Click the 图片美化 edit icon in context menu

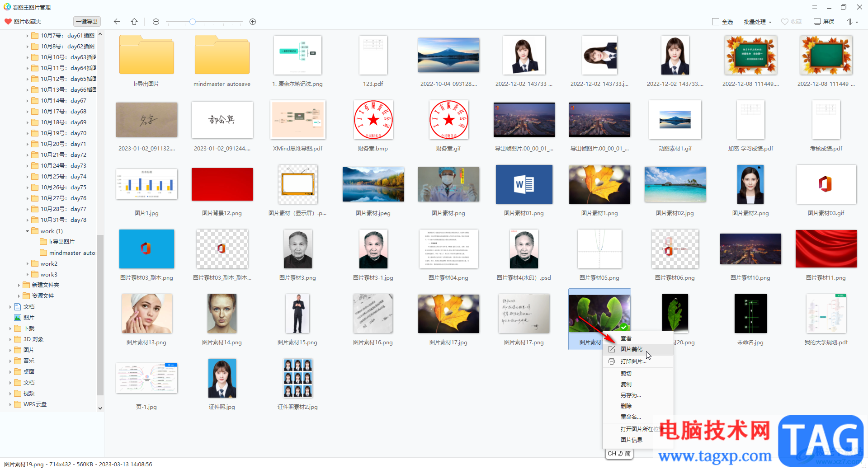612,349
